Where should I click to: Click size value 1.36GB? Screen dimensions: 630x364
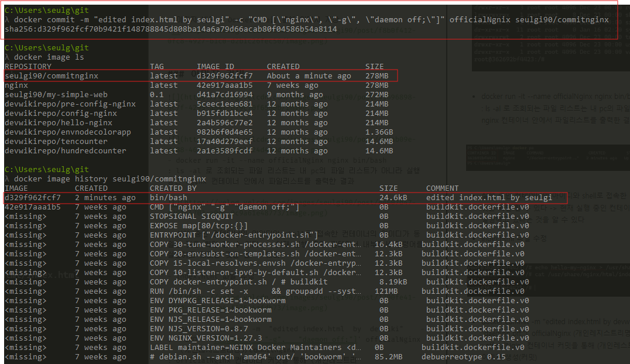click(379, 132)
